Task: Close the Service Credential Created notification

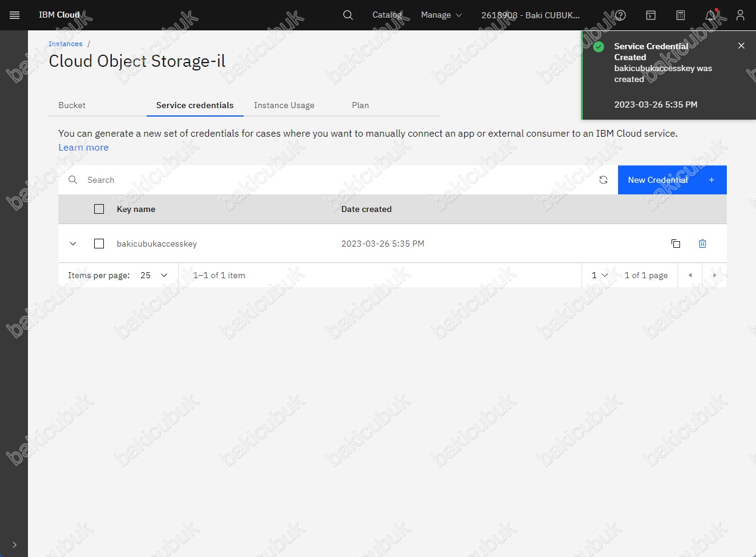Action: click(x=741, y=46)
